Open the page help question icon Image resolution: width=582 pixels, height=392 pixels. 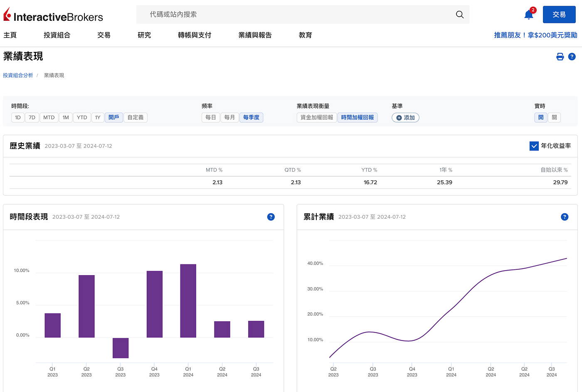point(572,57)
